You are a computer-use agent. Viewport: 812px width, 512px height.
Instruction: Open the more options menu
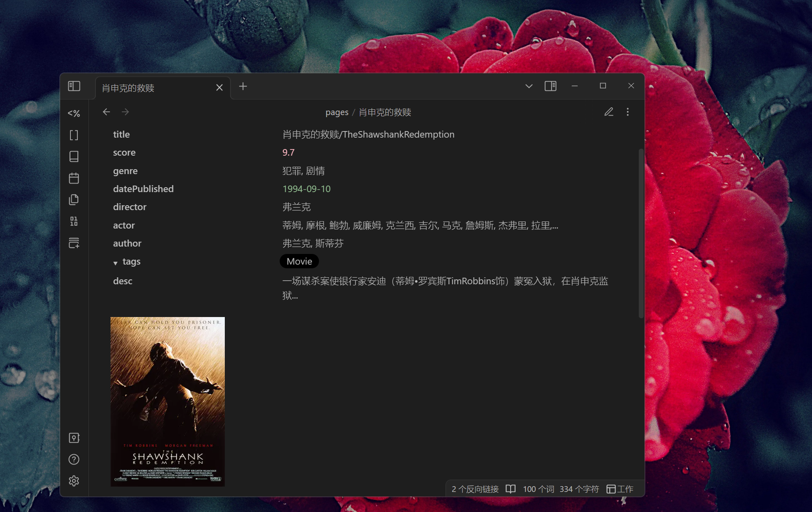[627, 111]
